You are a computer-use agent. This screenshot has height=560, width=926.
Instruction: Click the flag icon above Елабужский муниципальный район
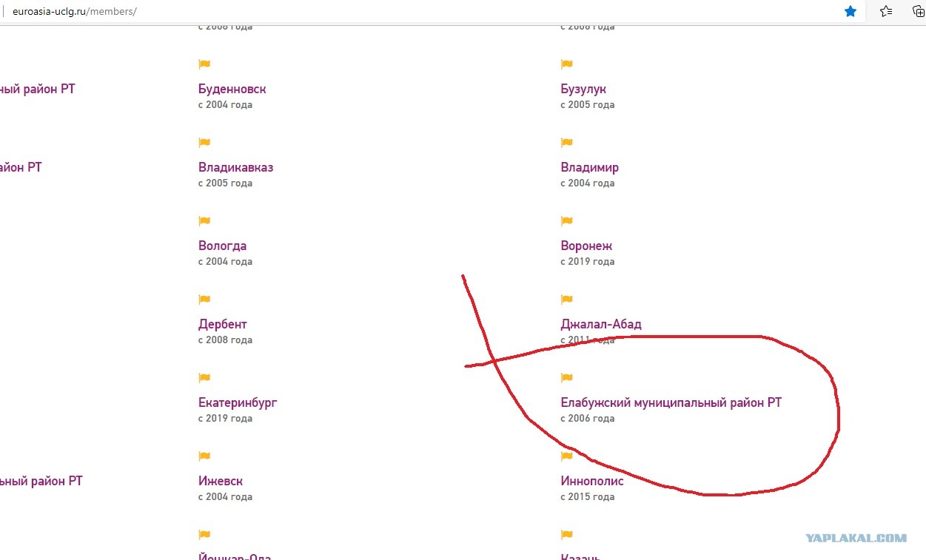(567, 378)
